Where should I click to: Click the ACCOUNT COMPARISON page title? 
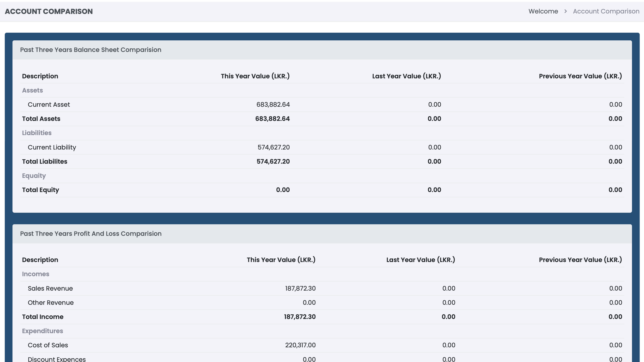pyautogui.click(x=49, y=11)
